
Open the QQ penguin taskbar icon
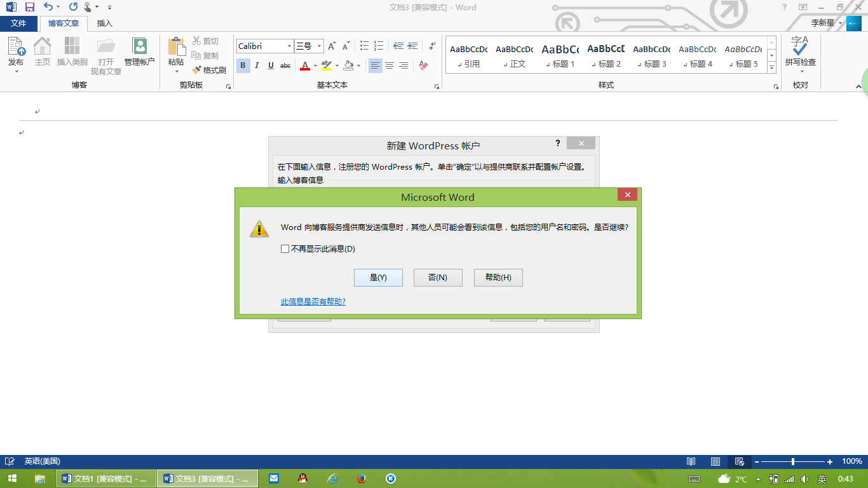[302, 478]
